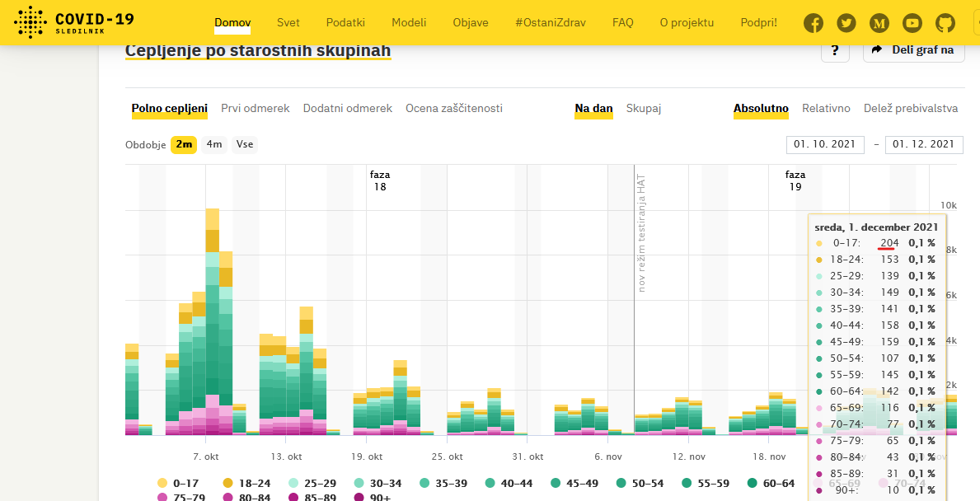980x501 pixels.
Task: Click the end date field 01. 12. 2021
Action: pos(924,144)
